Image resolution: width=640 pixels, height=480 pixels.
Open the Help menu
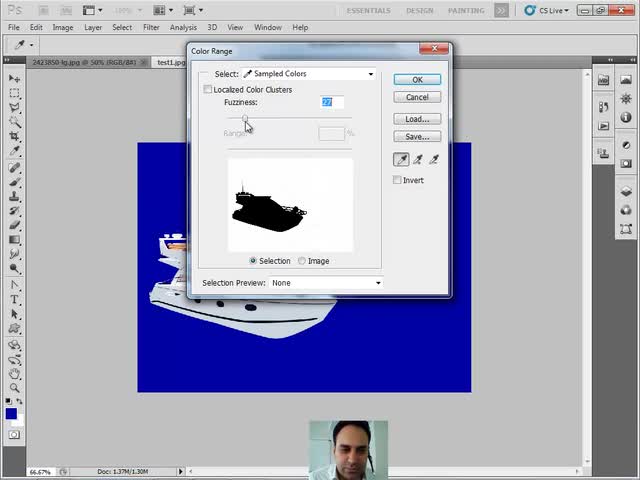[x=300, y=27]
